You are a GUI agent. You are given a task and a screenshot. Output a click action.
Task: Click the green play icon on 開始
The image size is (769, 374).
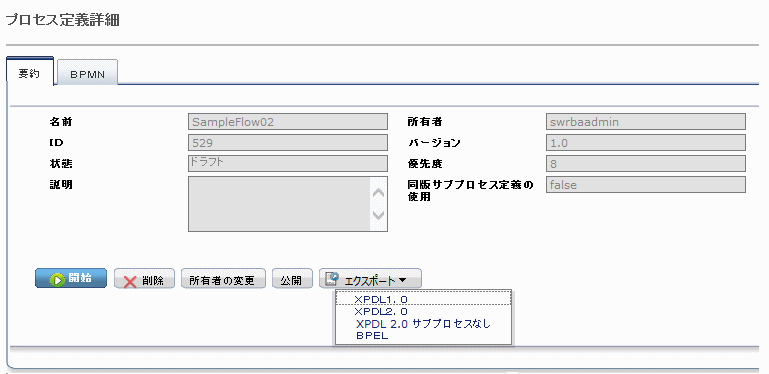tap(57, 279)
